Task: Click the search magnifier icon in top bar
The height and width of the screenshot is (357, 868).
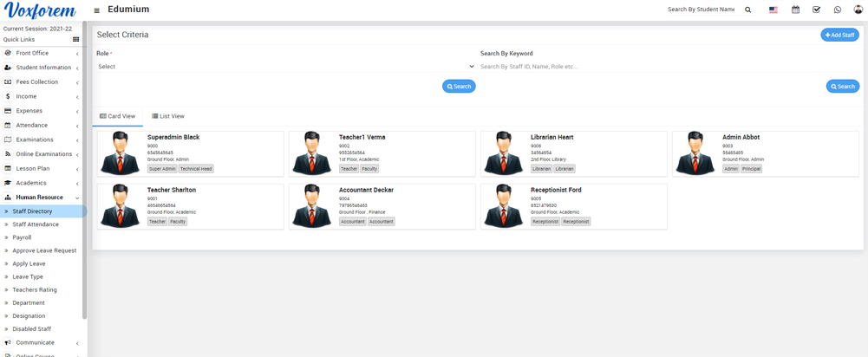Action: point(748,10)
